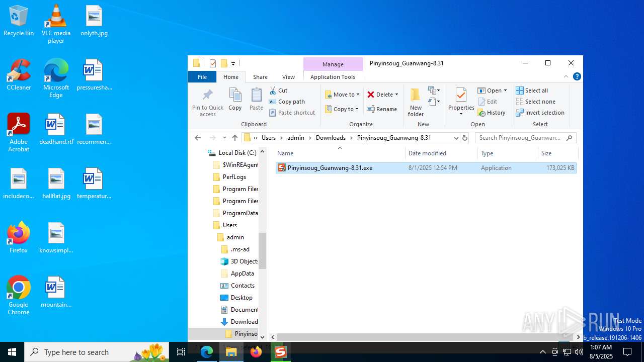Open recent locations dropdown
644x362 pixels.
coord(224,138)
